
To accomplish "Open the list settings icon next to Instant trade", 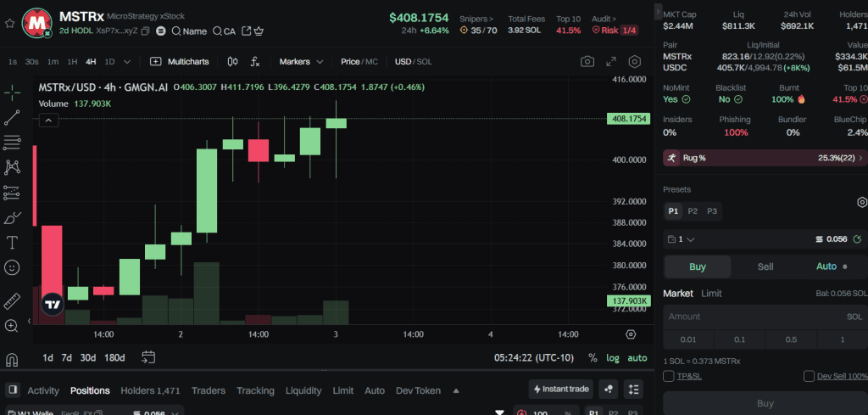I will tap(632, 390).
